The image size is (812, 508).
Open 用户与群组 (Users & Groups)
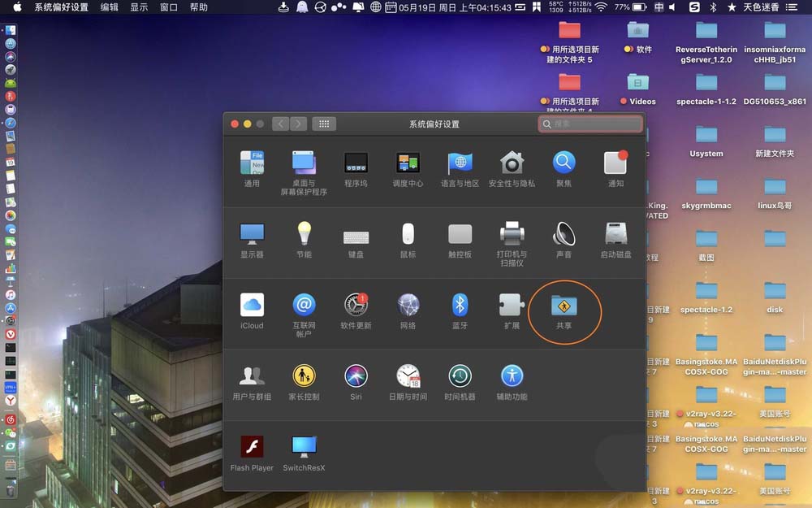pos(252,376)
